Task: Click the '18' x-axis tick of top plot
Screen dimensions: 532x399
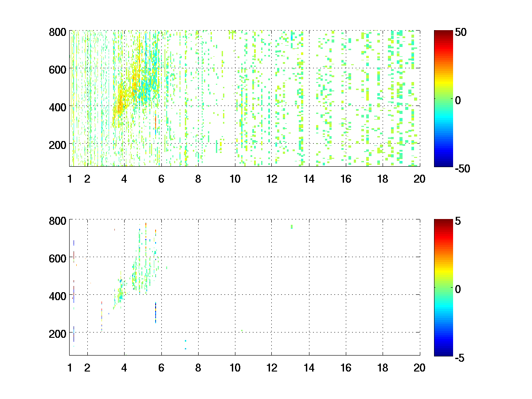Action: click(x=383, y=179)
